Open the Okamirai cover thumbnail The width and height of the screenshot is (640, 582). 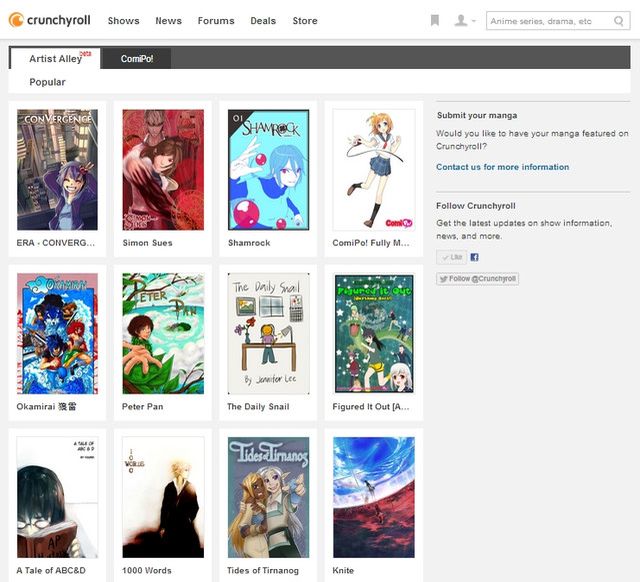click(57, 333)
